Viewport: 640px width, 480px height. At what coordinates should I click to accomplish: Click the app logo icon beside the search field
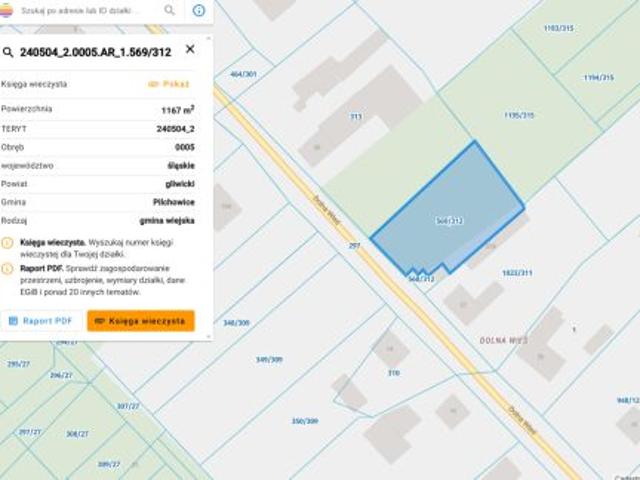tap(6, 10)
